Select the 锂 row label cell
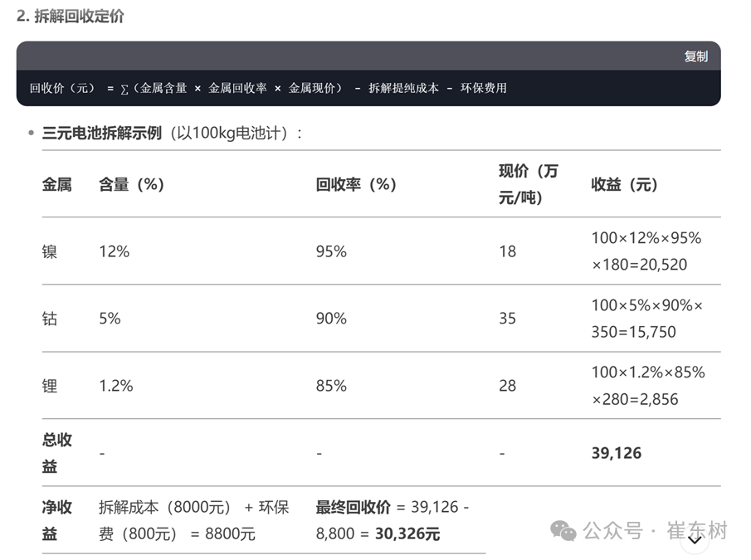The width and height of the screenshot is (751, 560). click(x=50, y=386)
